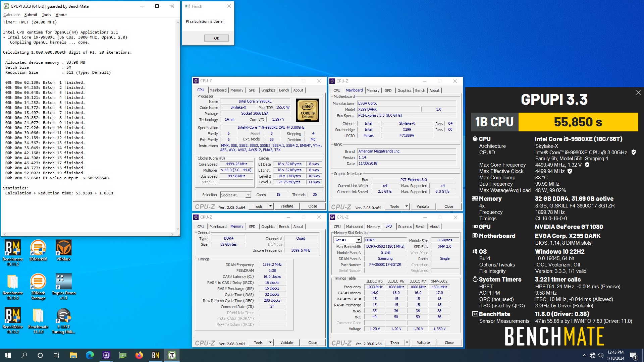Open Benchmate 11.3.0 folder on desktop
644x362 pixels.
point(38,320)
